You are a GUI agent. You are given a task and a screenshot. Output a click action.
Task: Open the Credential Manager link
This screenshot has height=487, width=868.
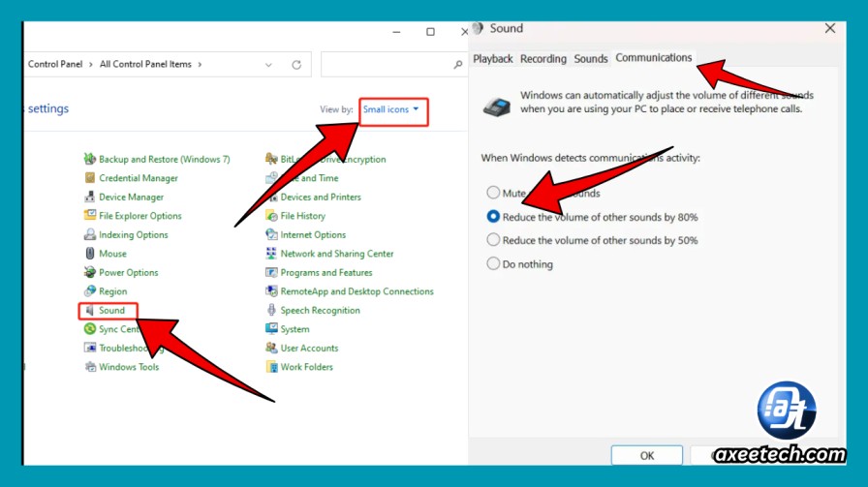click(139, 178)
